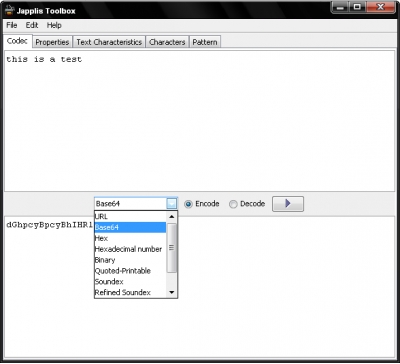This screenshot has width=400, height=364.
Task: Pick Hexadecimal number in the list
Action: [x=130, y=249]
